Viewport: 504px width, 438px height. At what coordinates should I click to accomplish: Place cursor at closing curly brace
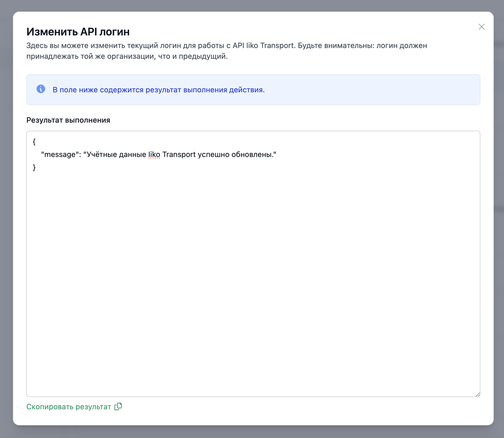(x=34, y=167)
